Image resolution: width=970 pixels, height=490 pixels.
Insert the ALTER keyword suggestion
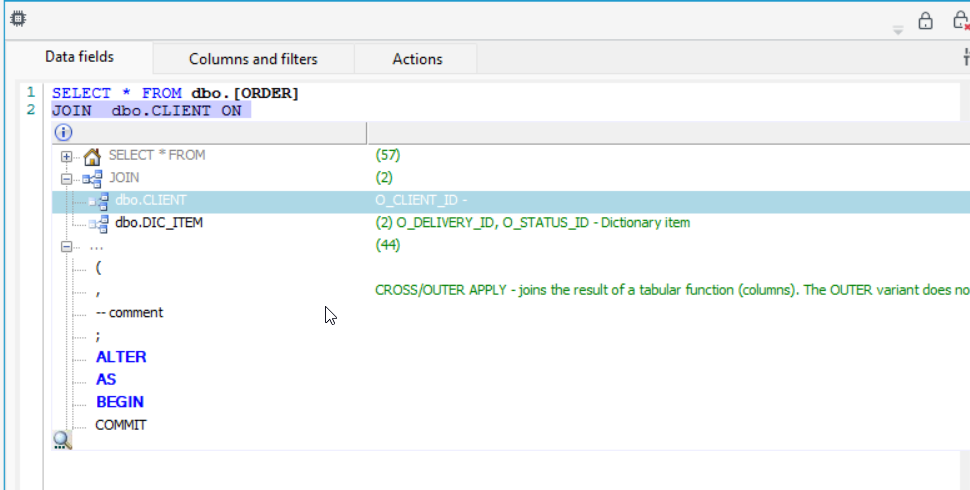[x=121, y=358]
